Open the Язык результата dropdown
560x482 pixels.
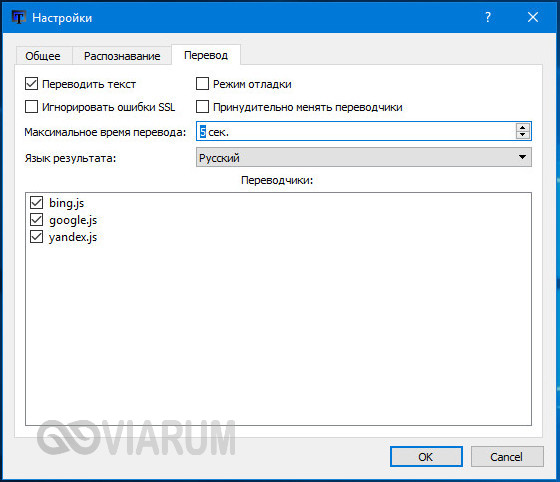tap(364, 157)
